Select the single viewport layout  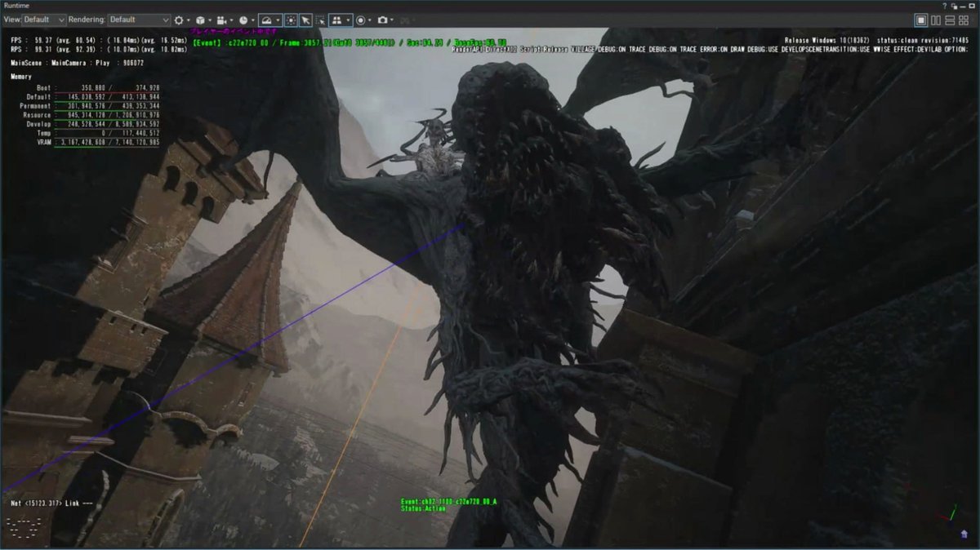point(921,20)
